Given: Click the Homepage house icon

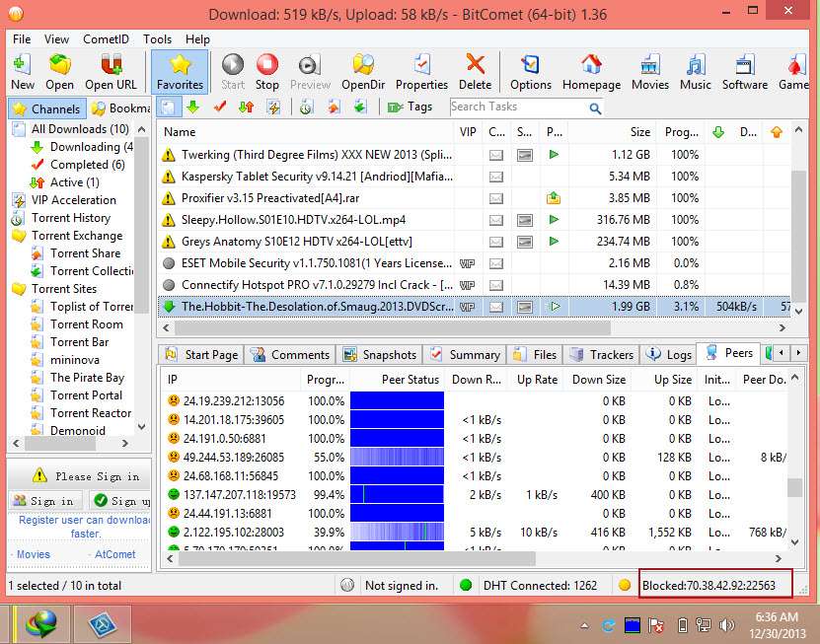Looking at the screenshot, I should pos(590,71).
